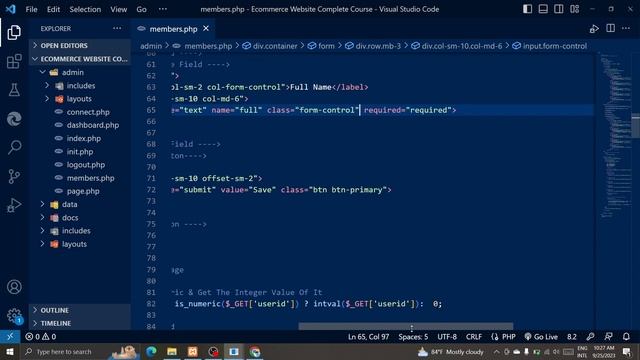Viewport: 640px width, 360px height.
Task: Open the Source Control view
Action: point(14,176)
